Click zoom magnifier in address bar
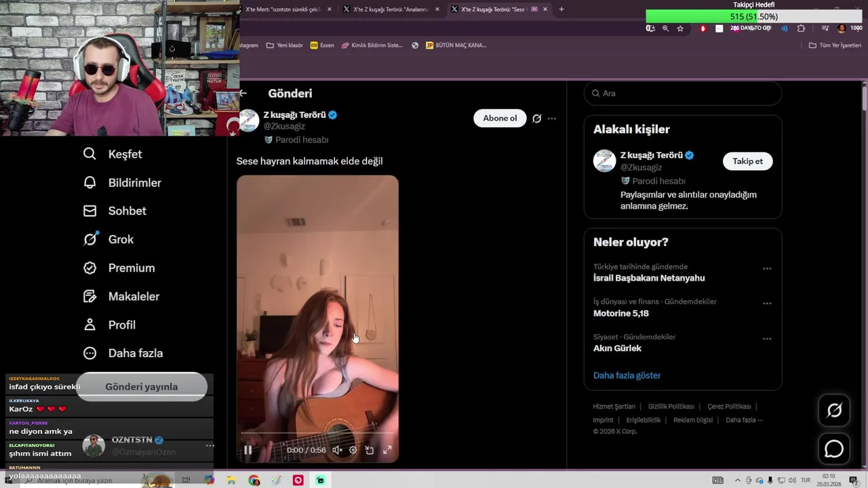This screenshot has width=868, height=488. click(x=665, y=28)
